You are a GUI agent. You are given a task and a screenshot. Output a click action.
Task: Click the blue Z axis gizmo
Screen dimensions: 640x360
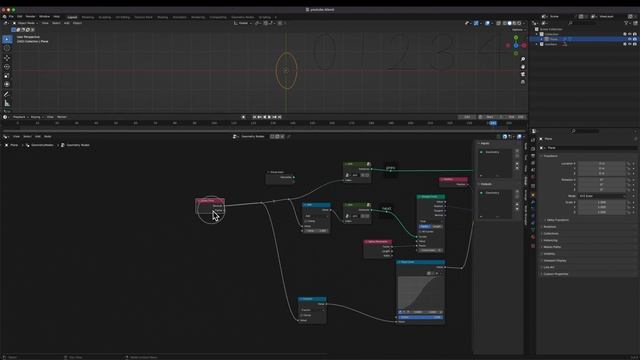[516, 45]
